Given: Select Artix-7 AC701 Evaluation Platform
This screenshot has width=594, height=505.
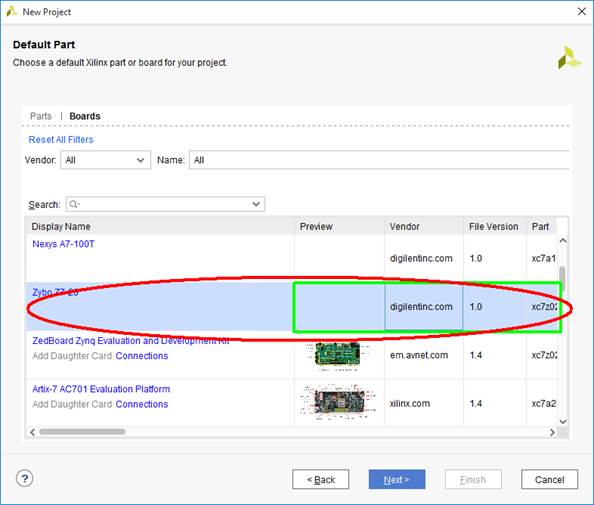Looking at the screenshot, I should point(101,389).
